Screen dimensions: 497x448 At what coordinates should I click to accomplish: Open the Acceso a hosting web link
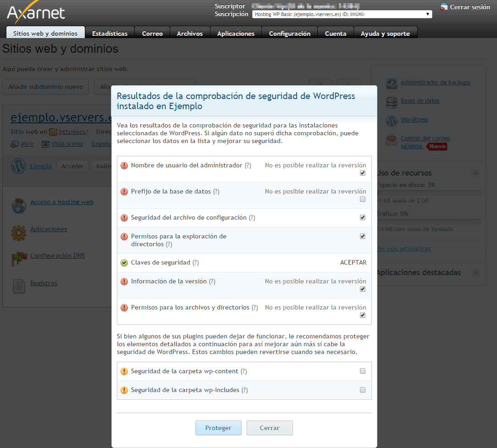[62, 202]
